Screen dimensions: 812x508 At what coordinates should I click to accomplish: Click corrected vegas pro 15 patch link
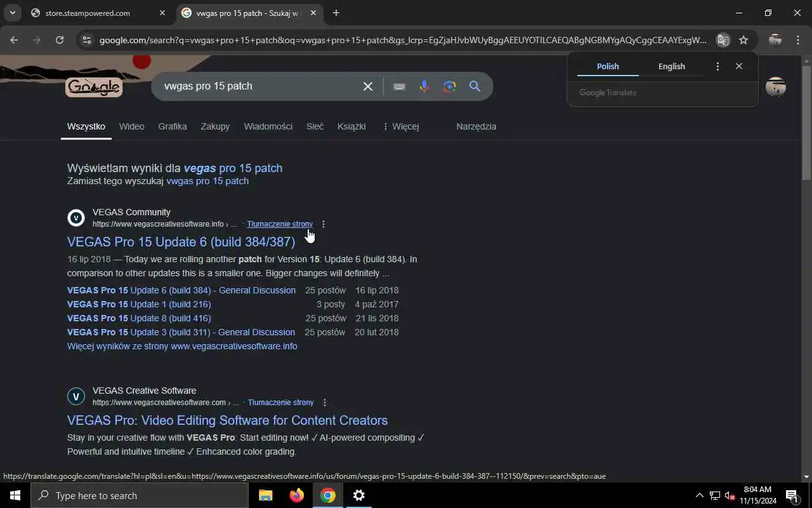point(233,168)
